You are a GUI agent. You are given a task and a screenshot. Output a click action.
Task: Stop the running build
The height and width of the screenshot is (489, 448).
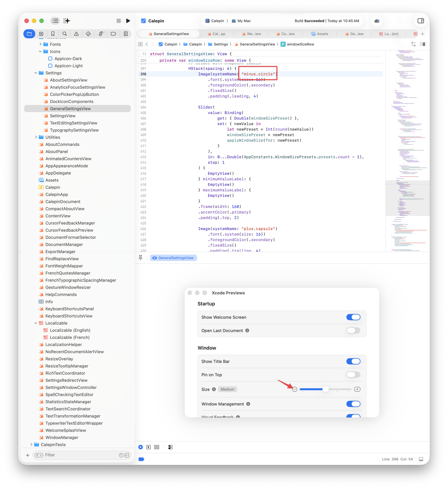point(118,21)
